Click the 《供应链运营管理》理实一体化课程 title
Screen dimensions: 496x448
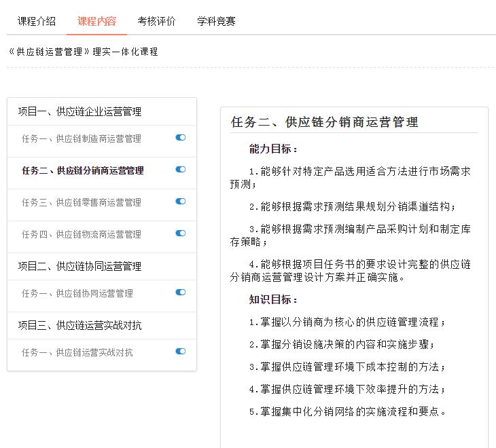[x=83, y=52]
